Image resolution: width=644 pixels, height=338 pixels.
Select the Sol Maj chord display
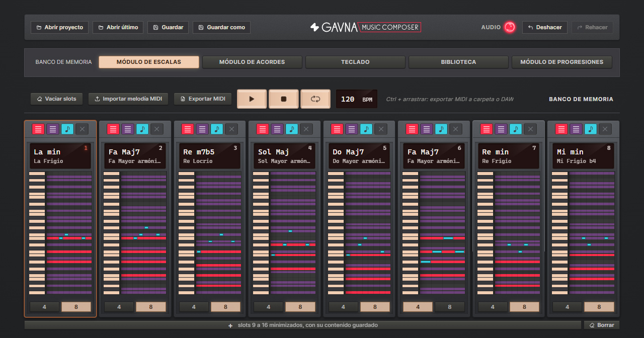pyautogui.click(x=285, y=156)
